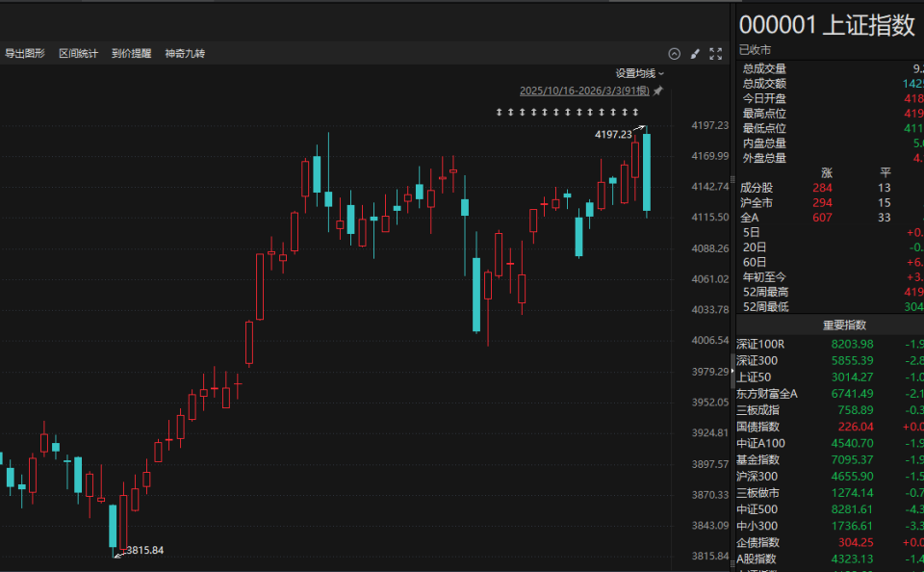924x572 pixels.
Task: Select the 年初至今 year-to-date row
Action: coord(831,277)
